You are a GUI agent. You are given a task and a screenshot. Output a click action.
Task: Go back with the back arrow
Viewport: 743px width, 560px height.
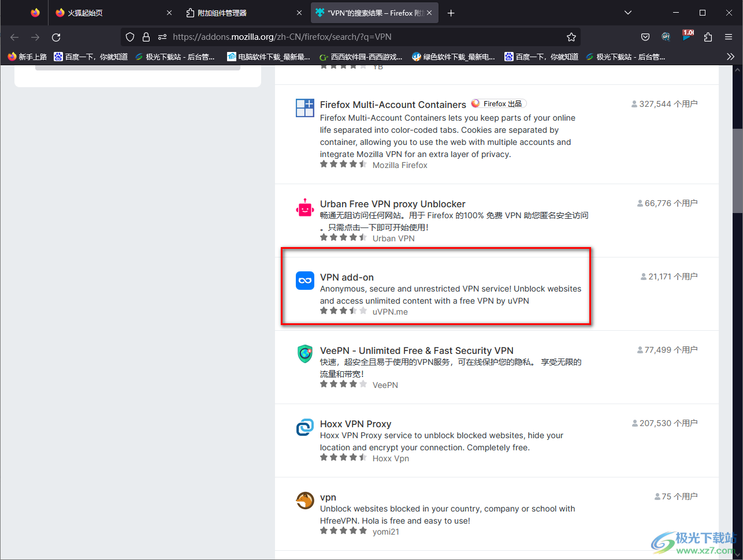click(x=14, y=37)
